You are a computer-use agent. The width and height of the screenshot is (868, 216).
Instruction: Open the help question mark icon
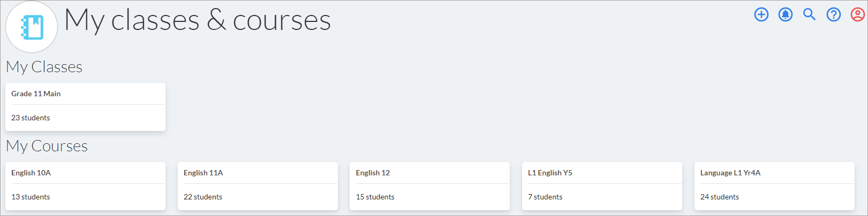(833, 14)
